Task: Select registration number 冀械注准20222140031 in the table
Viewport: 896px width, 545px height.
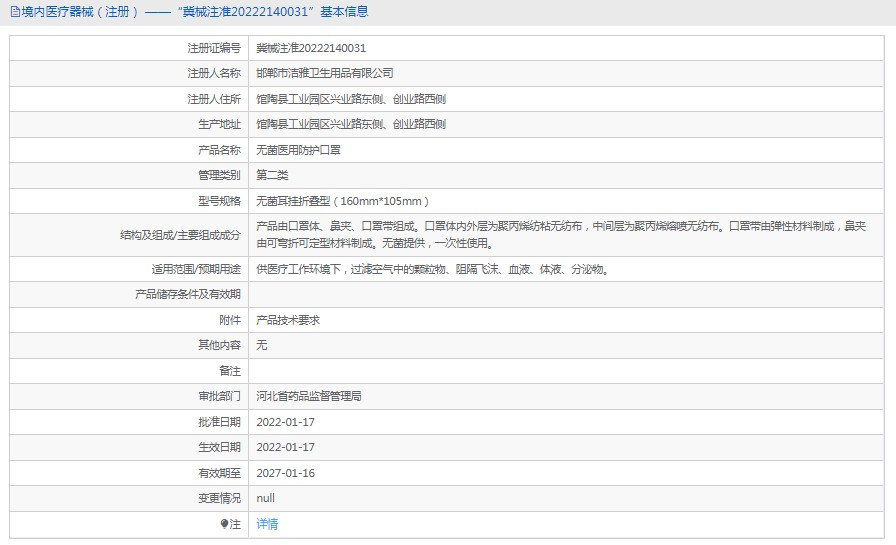Action: [x=311, y=48]
